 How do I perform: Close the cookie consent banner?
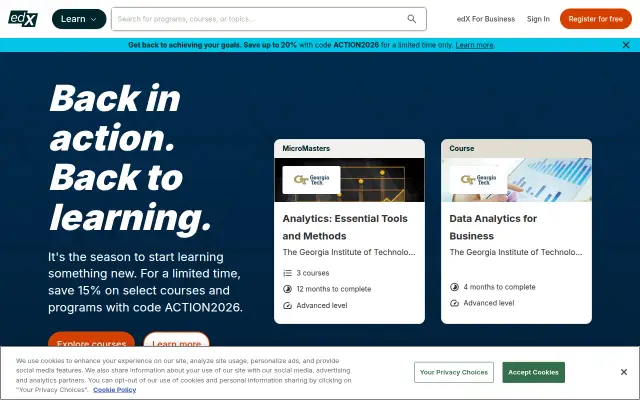pos(624,372)
